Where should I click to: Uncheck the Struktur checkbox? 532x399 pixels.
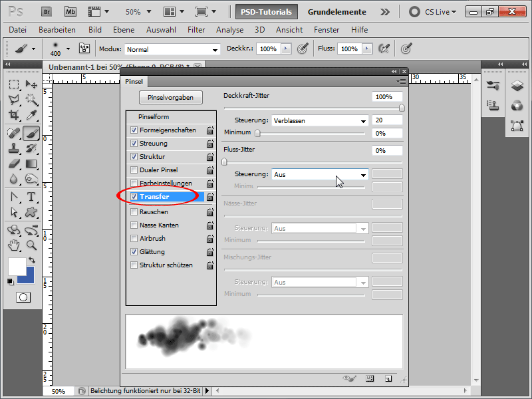click(134, 156)
